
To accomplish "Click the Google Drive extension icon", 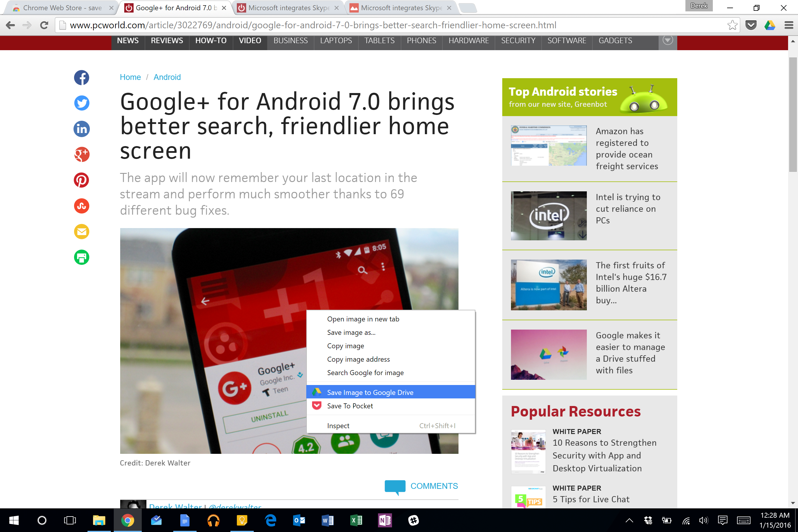I will tap(770, 25).
